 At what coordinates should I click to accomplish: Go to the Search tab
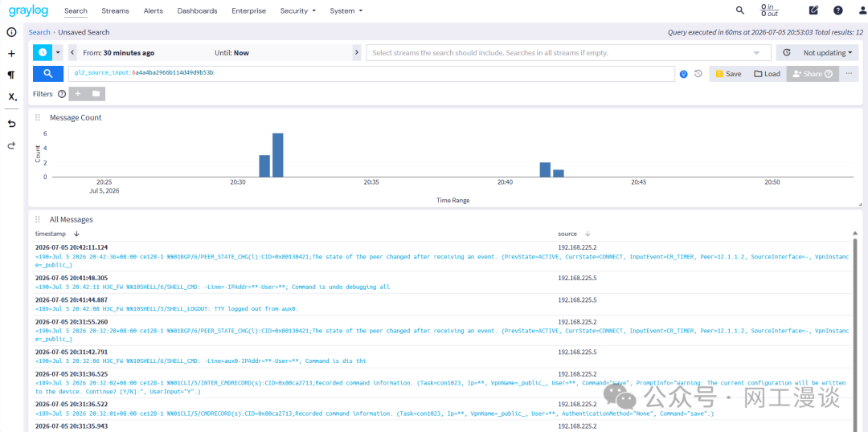[x=76, y=10]
